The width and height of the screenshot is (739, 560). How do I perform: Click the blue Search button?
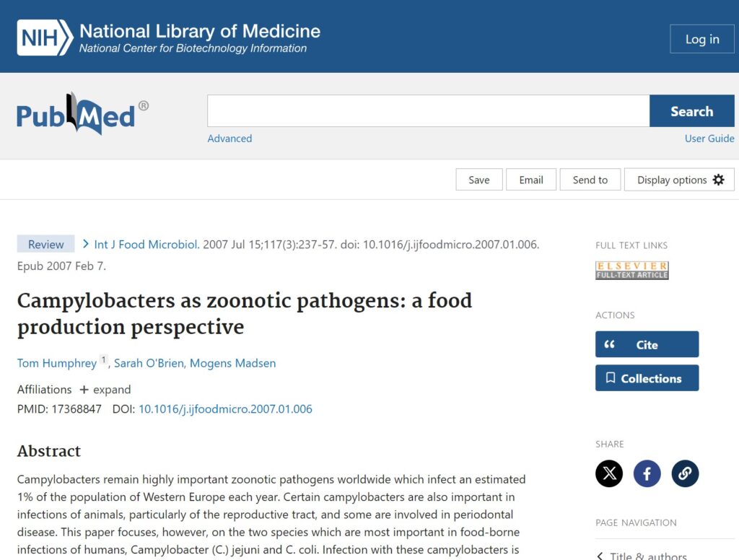click(691, 111)
